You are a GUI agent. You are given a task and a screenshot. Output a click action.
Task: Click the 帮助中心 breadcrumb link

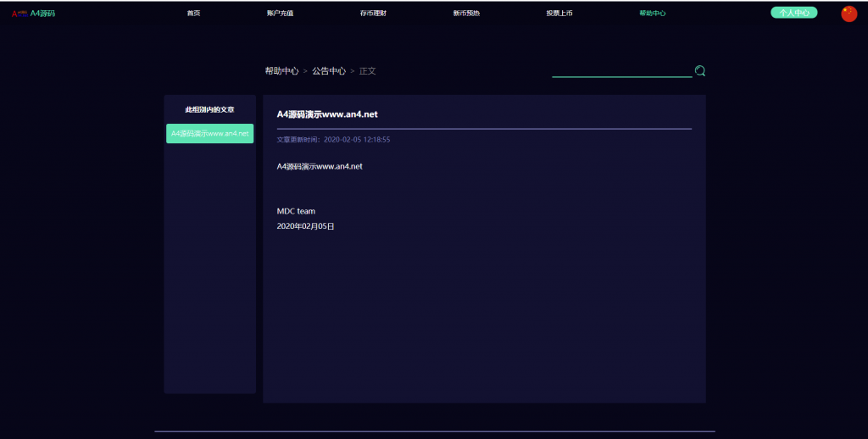click(281, 71)
